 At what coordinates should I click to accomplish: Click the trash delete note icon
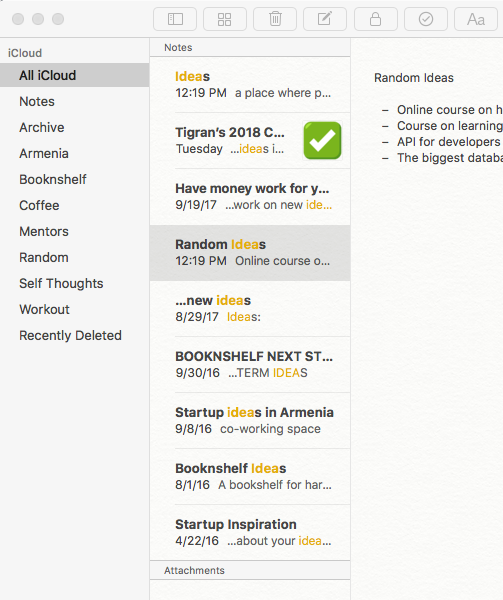tap(275, 19)
